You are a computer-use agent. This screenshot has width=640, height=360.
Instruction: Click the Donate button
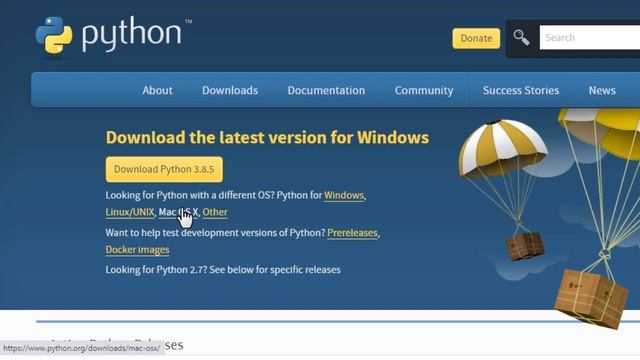476,38
